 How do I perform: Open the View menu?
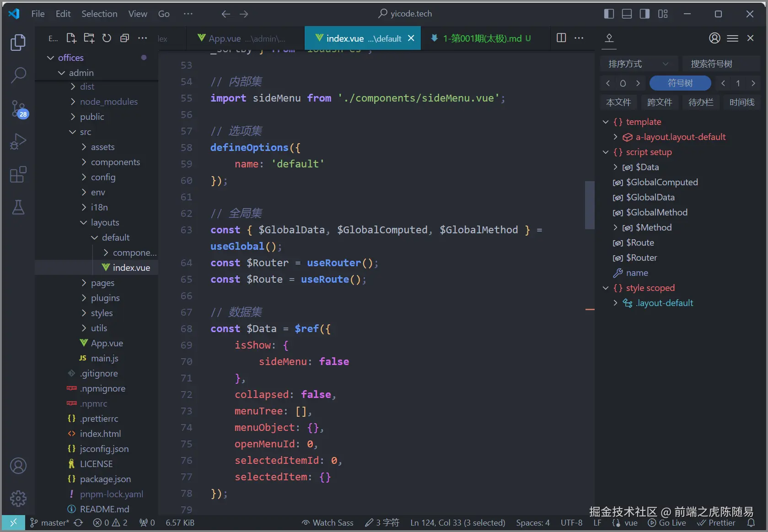138,14
